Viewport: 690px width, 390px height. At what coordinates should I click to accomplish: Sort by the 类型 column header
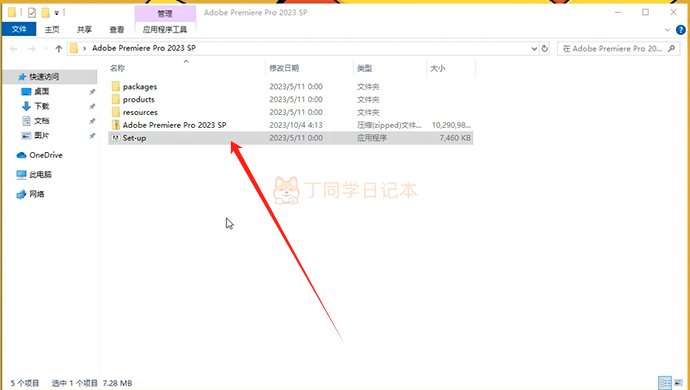pyautogui.click(x=364, y=68)
